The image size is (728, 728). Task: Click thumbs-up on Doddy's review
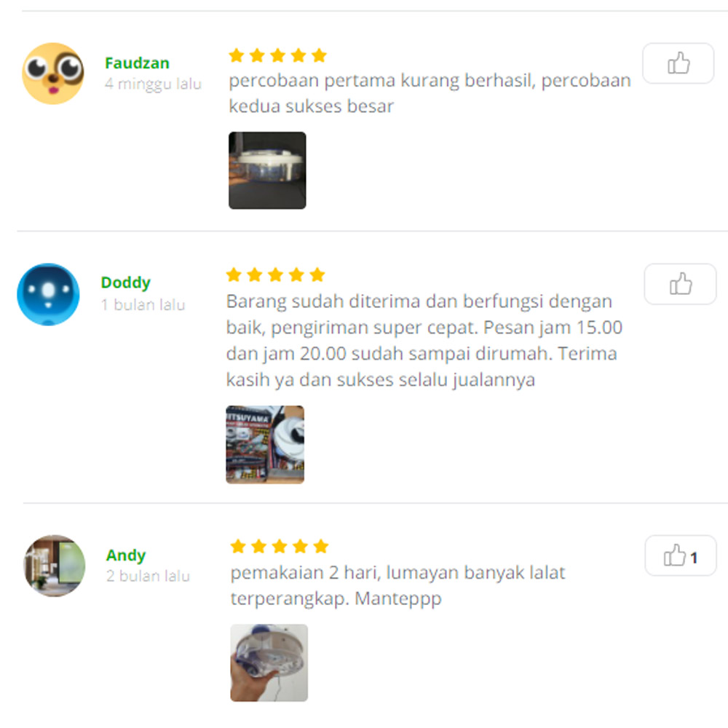[680, 284]
